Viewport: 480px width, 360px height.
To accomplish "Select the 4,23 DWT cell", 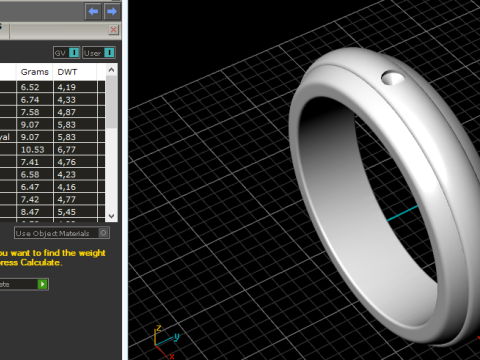I will 75,174.
